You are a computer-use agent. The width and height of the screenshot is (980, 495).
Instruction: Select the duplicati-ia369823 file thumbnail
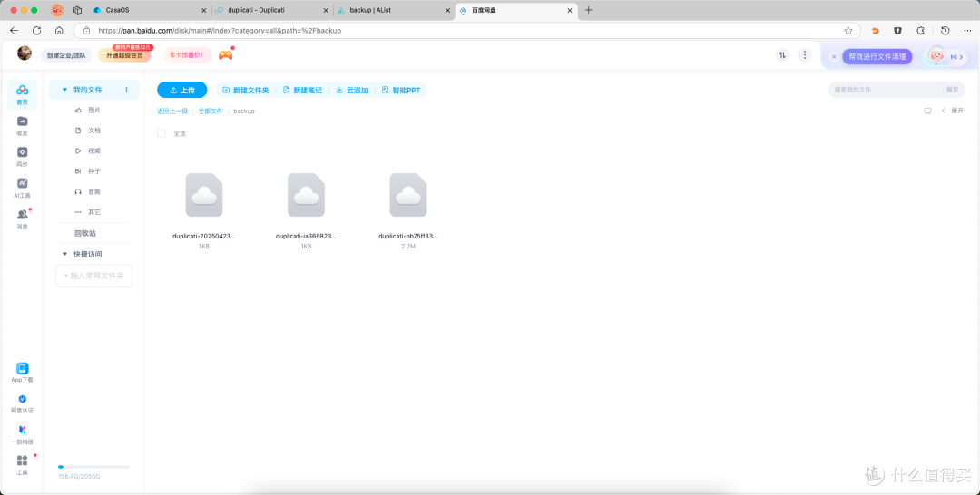pos(307,195)
